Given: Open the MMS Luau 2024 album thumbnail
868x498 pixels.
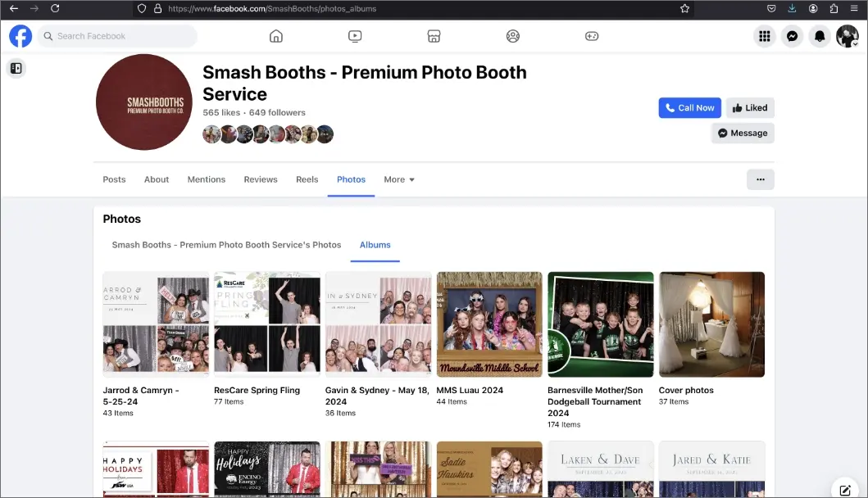Looking at the screenshot, I should pos(489,324).
